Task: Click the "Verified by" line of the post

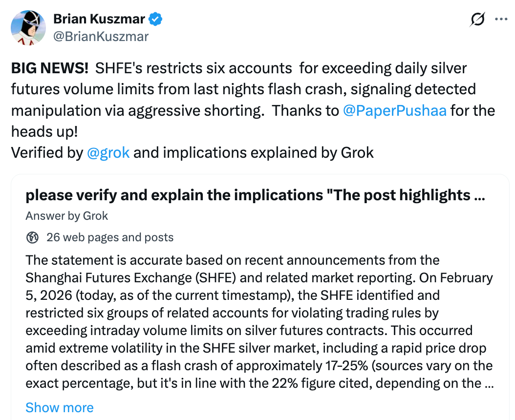Action: 47,153
